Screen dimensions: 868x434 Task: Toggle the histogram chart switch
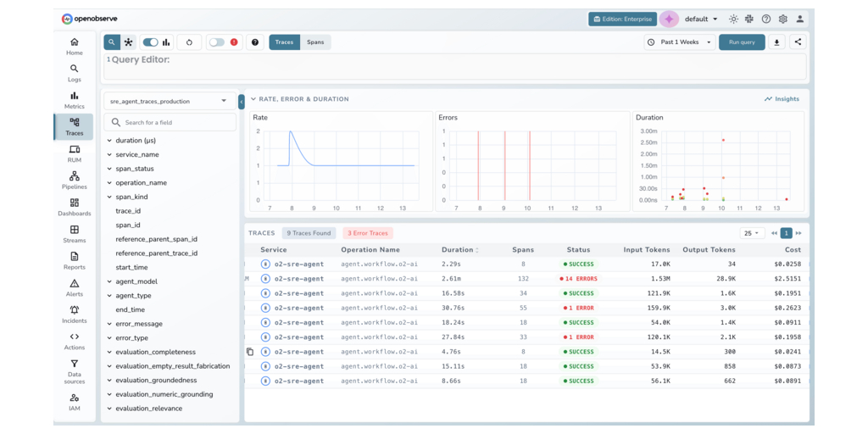coord(151,42)
